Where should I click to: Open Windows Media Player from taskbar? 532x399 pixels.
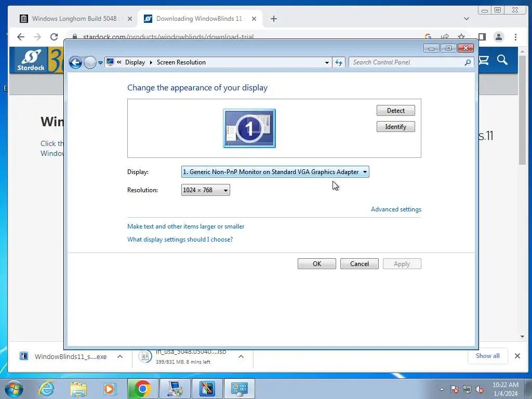(x=110, y=389)
